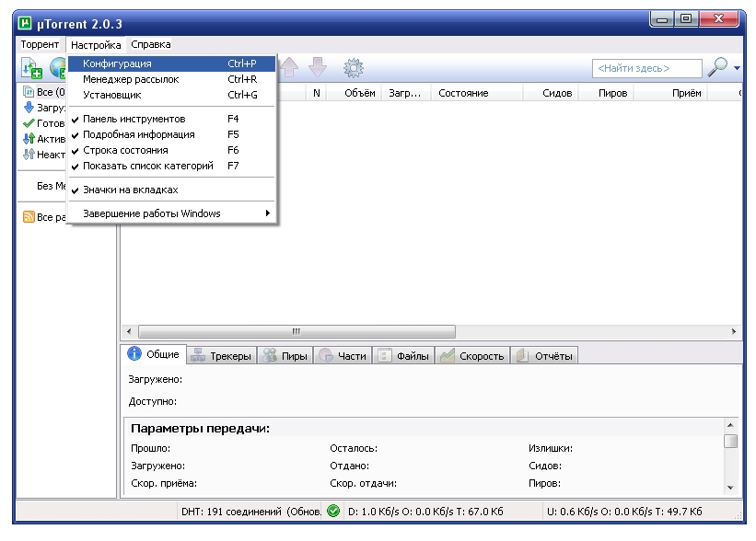Screen dimensions: 756x541
Task: Click the add torrent from URL globe icon
Action: tap(58, 68)
